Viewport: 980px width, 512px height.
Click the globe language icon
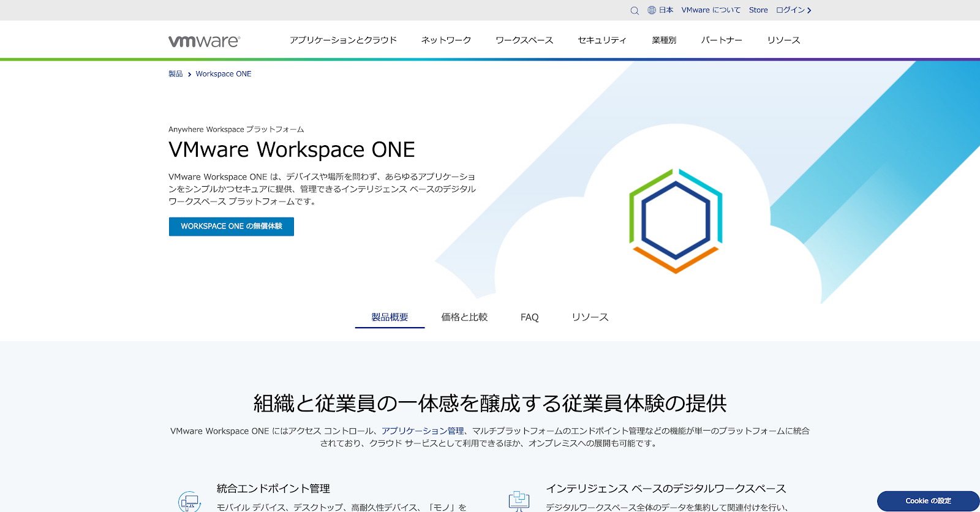[x=652, y=10]
